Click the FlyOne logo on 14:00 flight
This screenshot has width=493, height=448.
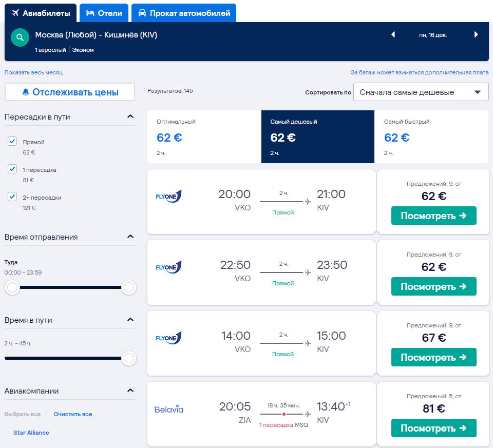tap(168, 338)
